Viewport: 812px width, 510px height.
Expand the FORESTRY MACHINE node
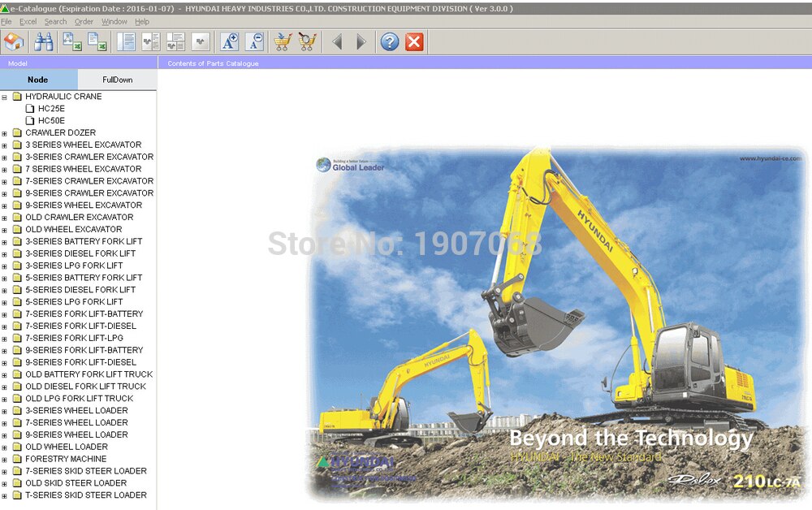tap(4, 460)
